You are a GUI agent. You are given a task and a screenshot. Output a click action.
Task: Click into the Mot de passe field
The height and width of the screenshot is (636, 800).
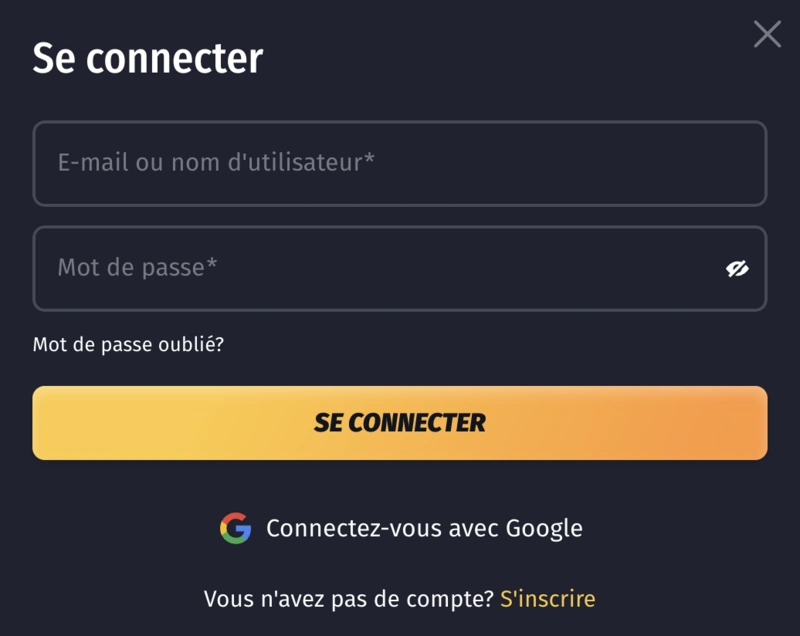coord(380,268)
